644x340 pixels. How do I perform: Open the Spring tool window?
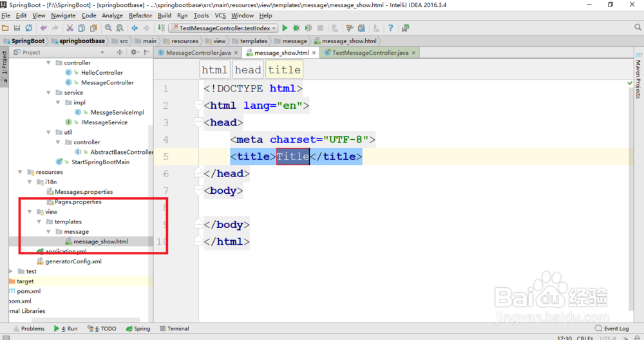(x=138, y=328)
